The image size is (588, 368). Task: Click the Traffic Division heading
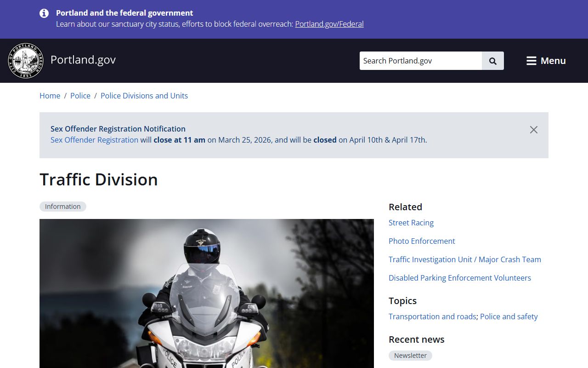click(99, 179)
